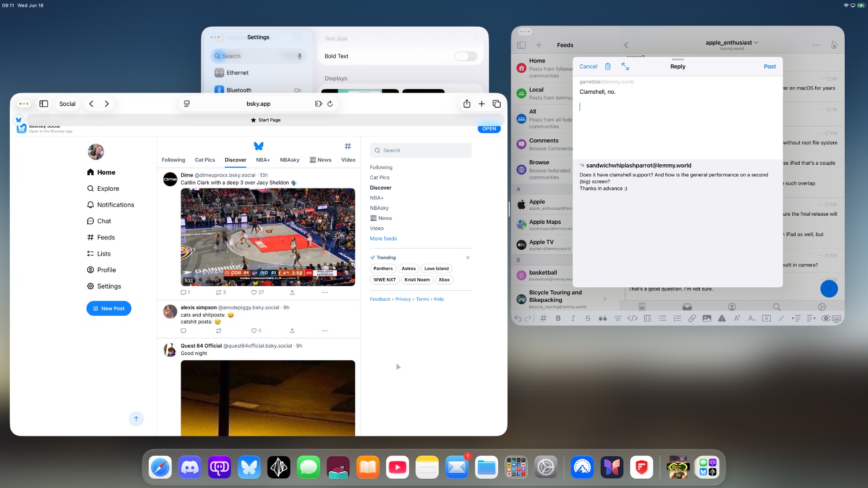Click the paste clipboard icon in the Reply sheet

608,66
